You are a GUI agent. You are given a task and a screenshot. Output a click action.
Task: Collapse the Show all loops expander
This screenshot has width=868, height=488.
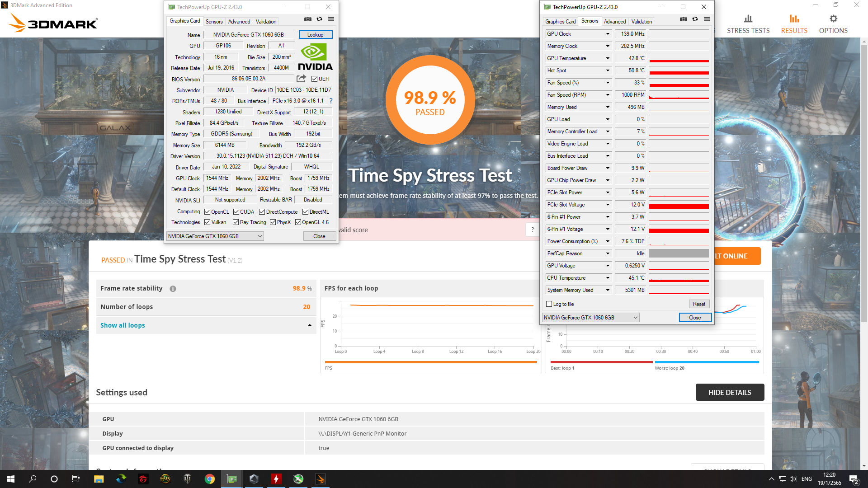310,325
